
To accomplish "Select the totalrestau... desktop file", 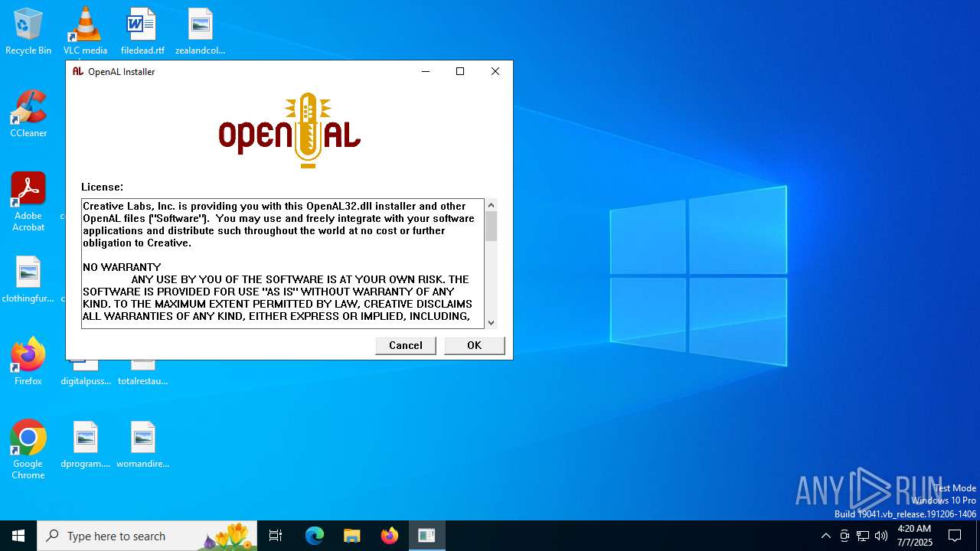I will coord(142,373).
